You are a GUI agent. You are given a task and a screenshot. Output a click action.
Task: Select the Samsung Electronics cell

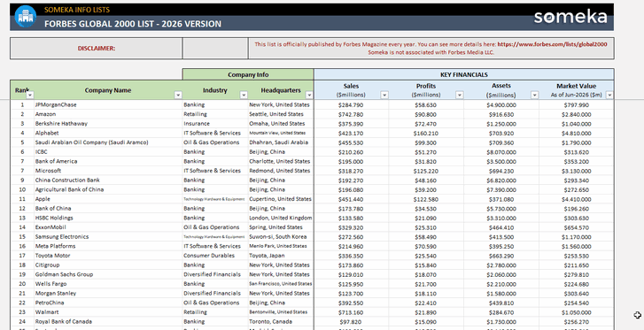(108, 237)
